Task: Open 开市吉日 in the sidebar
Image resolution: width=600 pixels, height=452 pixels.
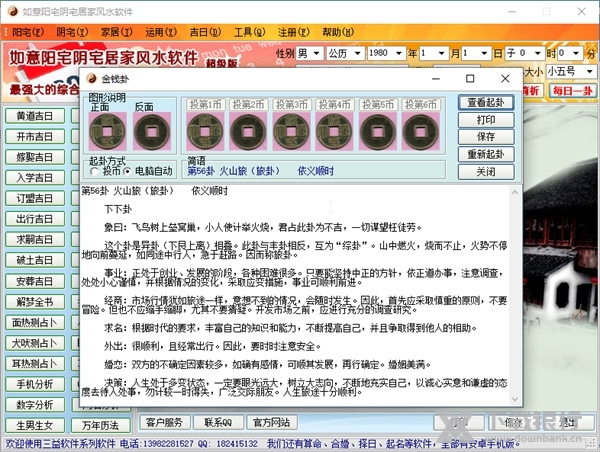Action: tap(35, 137)
